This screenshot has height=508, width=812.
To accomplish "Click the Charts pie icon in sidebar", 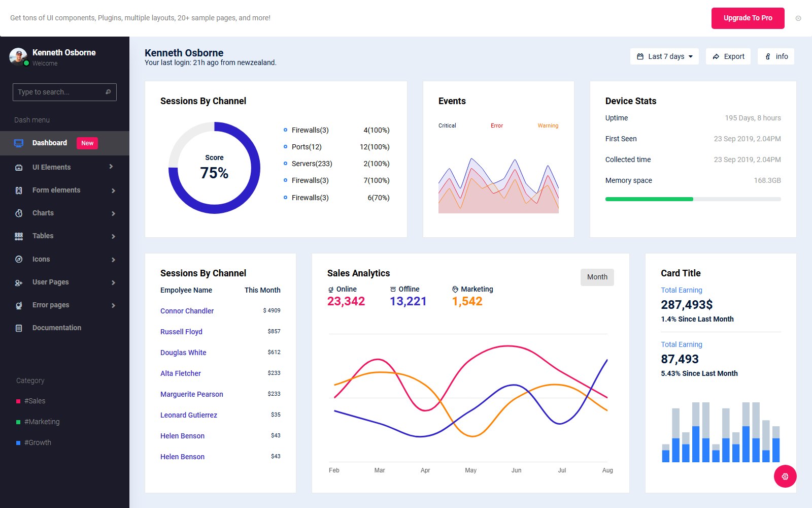I will click(x=19, y=213).
